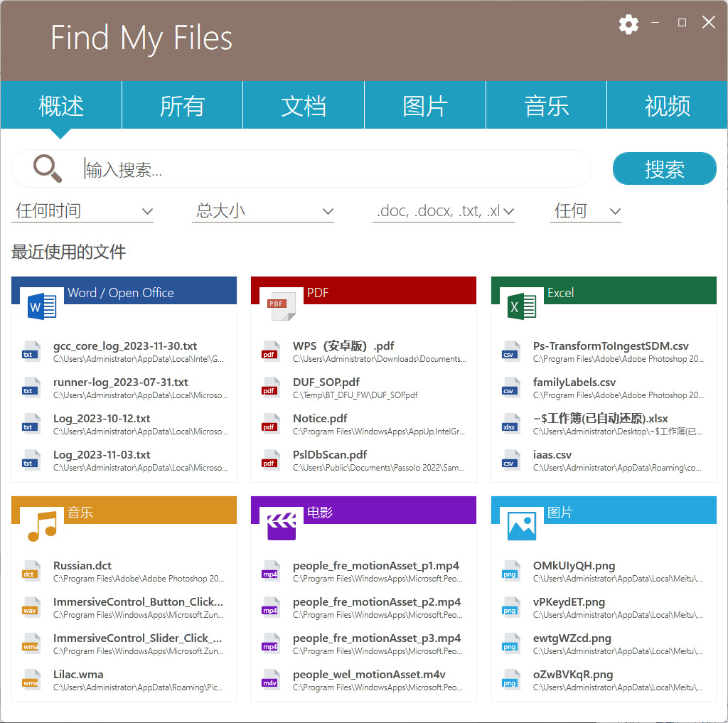This screenshot has width=728, height=723.
Task: Click the music note category icon
Action: [x=42, y=526]
